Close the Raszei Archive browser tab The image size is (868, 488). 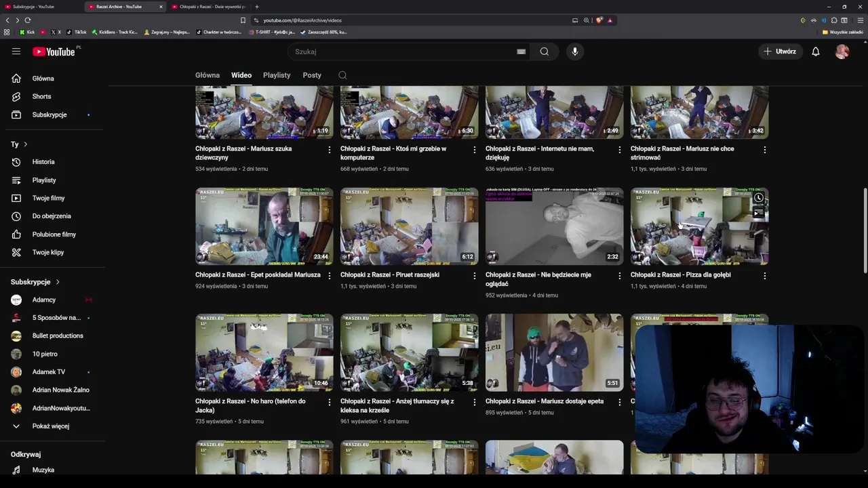tap(161, 7)
